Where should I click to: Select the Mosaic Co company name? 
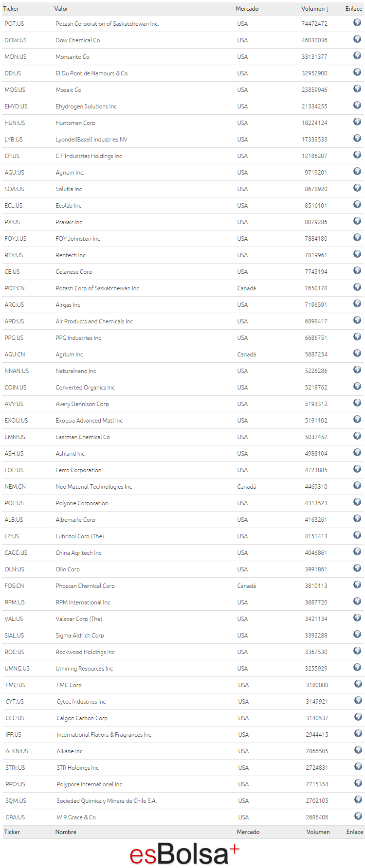(x=69, y=90)
